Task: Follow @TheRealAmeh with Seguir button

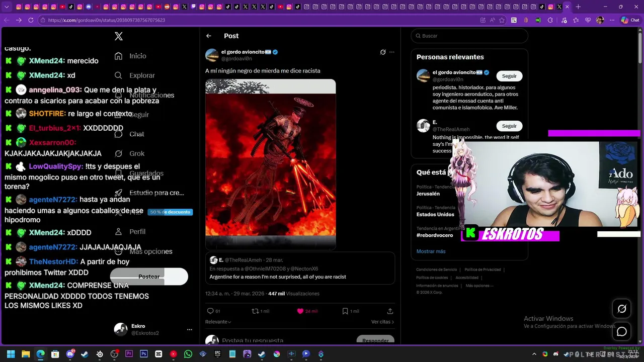Action: click(509, 126)
